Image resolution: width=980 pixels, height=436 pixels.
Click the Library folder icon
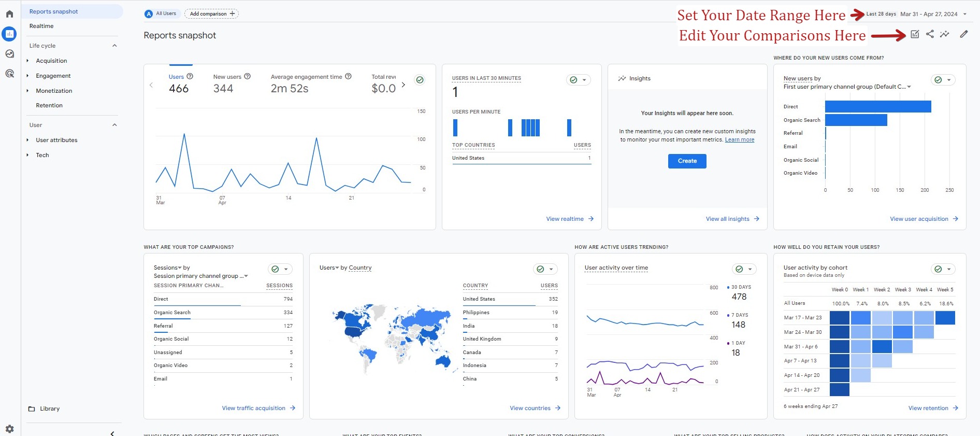tap(32, 409)
